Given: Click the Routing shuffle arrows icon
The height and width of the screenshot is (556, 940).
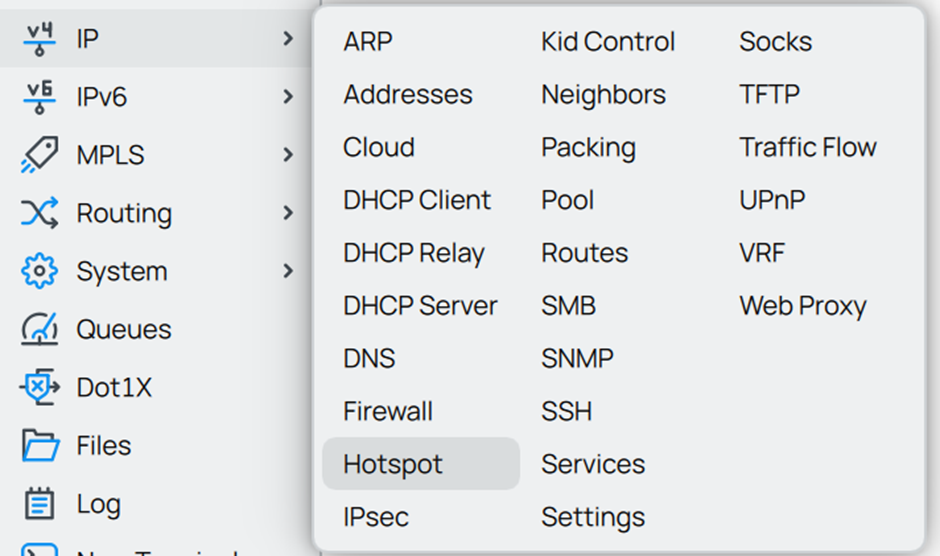Looking at the screenshot, I should pos(40,213).
